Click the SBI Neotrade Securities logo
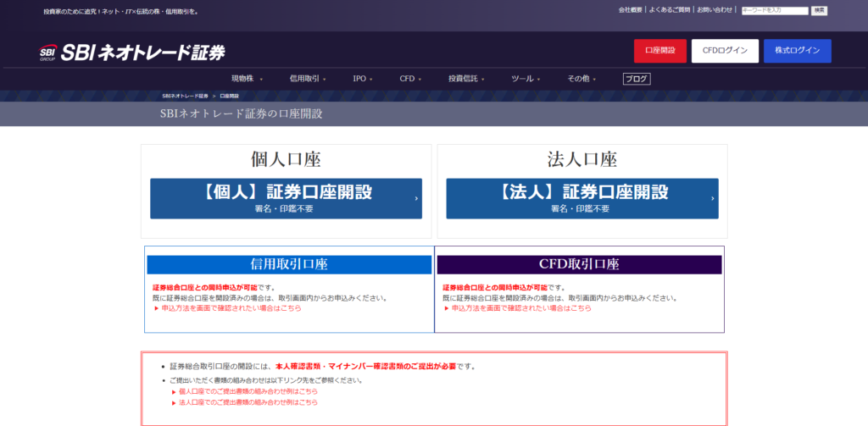The height and width of the screenshot is (426, 868). pyautogui.click(x=131, y=52)
